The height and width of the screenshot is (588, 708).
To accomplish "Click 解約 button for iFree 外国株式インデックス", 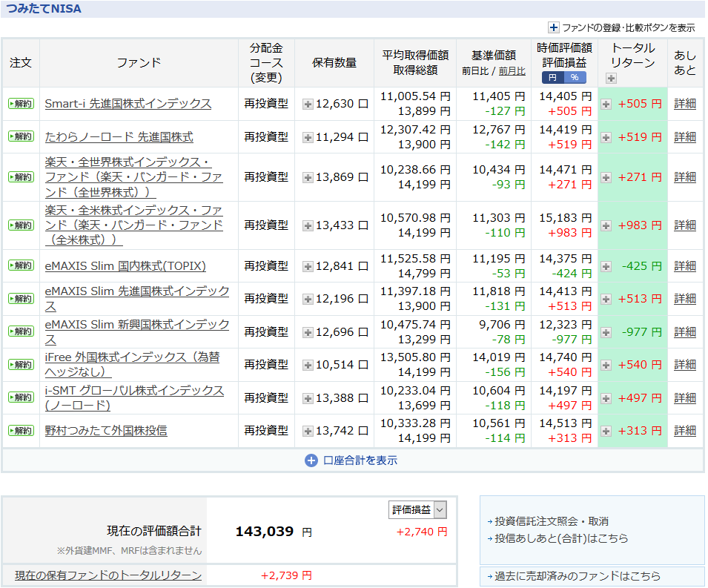I will (21, 365).
